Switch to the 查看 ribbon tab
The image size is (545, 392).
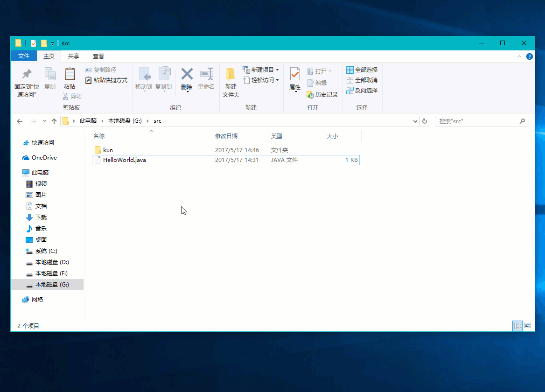coord(98,56)
